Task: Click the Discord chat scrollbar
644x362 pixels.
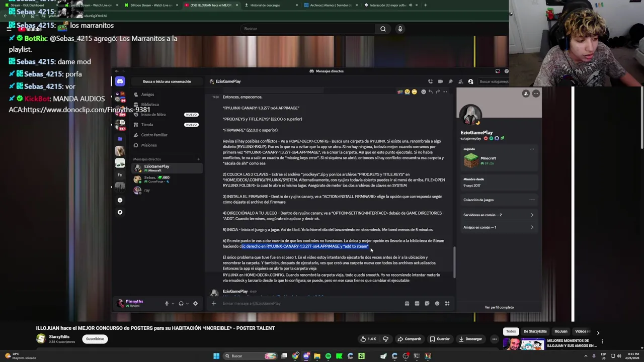Action: point(454,261)
